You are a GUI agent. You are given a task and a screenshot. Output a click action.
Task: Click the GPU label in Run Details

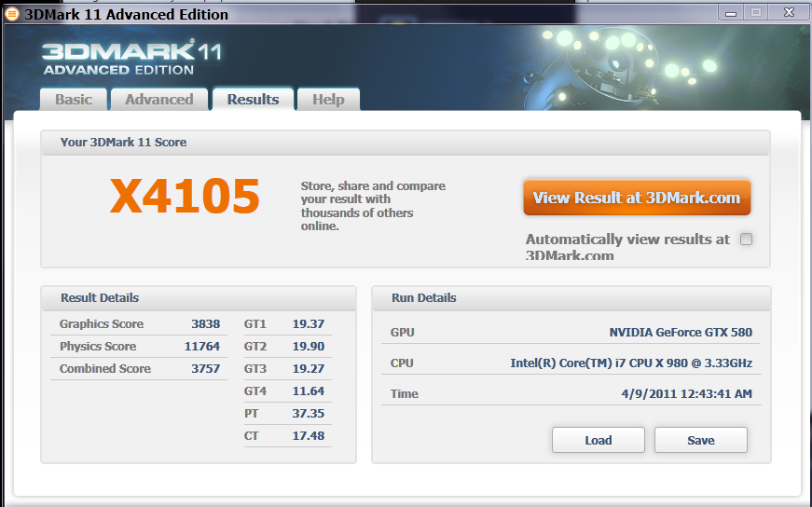click(403, 332)
